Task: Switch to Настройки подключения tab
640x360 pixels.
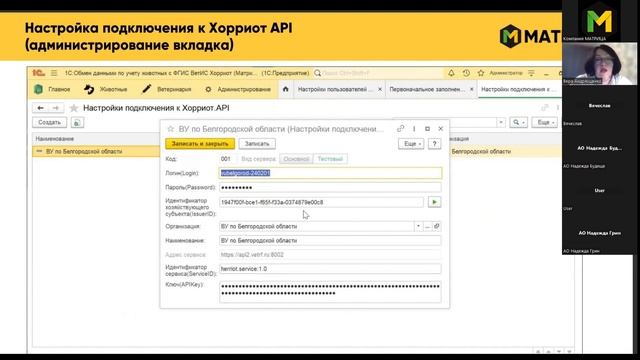Action: click(x=518, y=89)
